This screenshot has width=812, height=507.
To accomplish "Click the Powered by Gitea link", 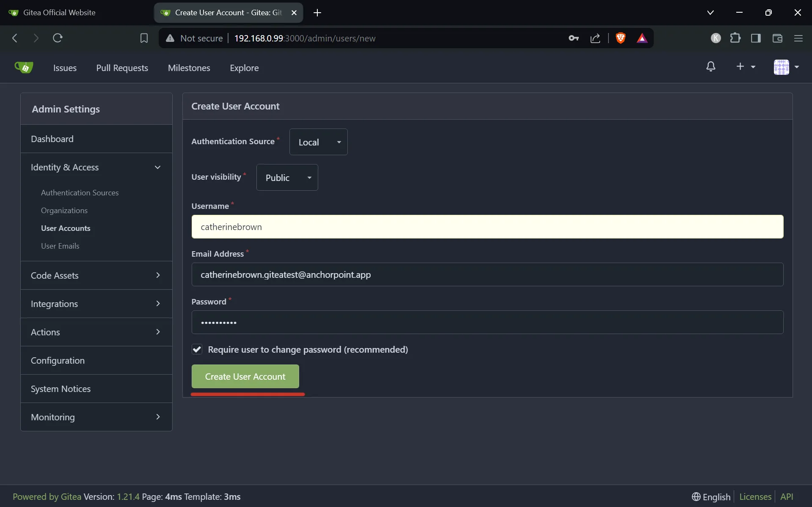I will coord(47,496).
